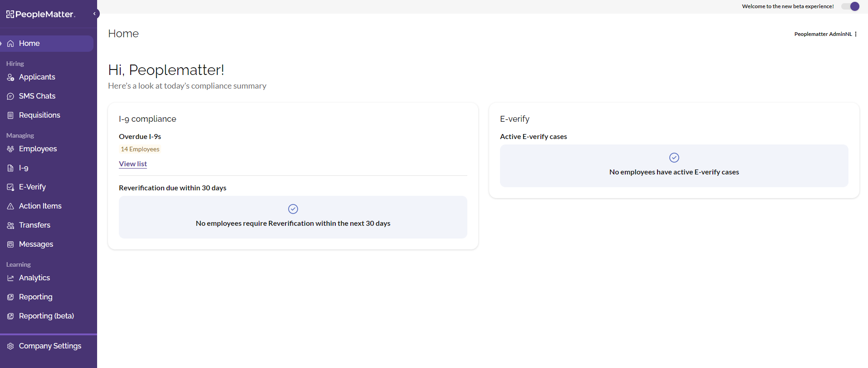
Task: Click the Analytics chart icon
Action: 10,278
